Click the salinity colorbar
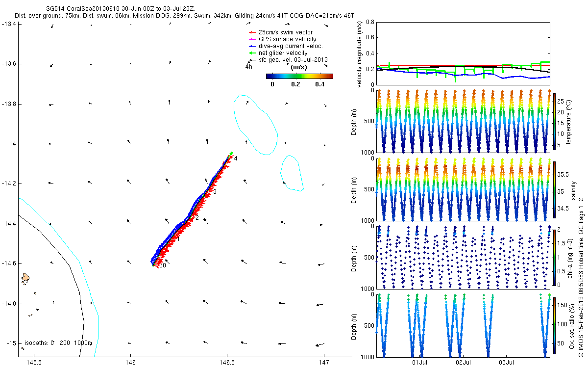588x368 pixels. point(554,190)
